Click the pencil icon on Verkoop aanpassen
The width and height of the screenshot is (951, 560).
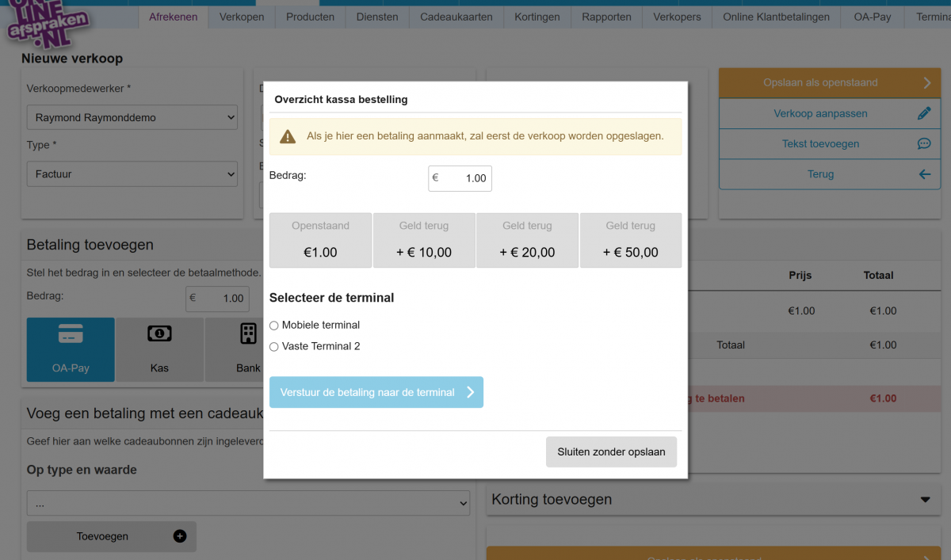point(923,112)
